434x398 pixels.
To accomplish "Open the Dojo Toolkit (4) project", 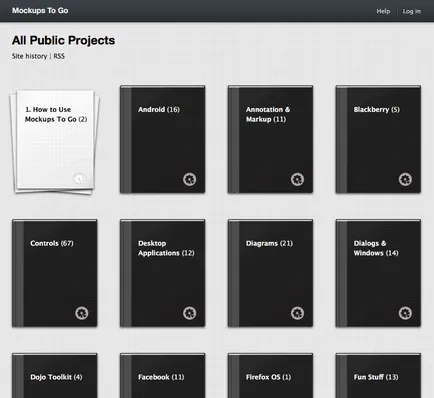I will pyautogui.click(x=55, y=375).
